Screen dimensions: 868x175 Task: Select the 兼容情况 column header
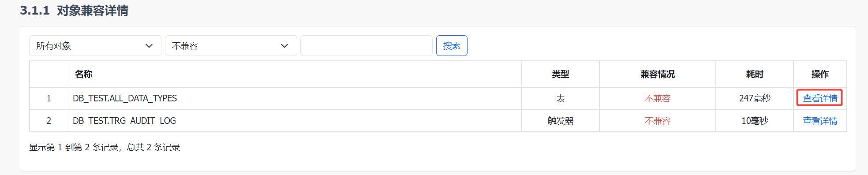(x=658, y=74)
